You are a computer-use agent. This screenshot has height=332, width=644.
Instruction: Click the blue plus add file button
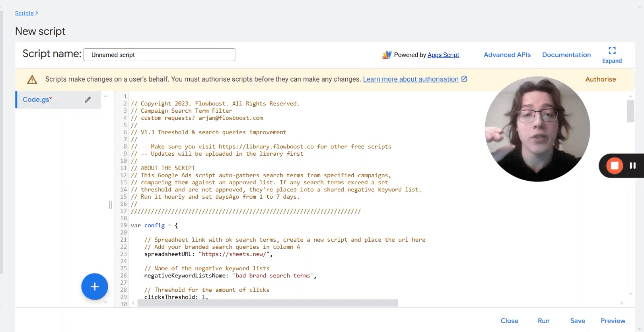pyautogui.click(x=95, y=287)
